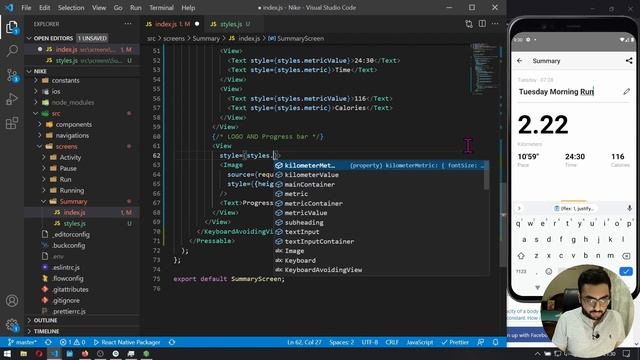Collapse the NIKE project folder section
The image size is (640, 360).
82,71
